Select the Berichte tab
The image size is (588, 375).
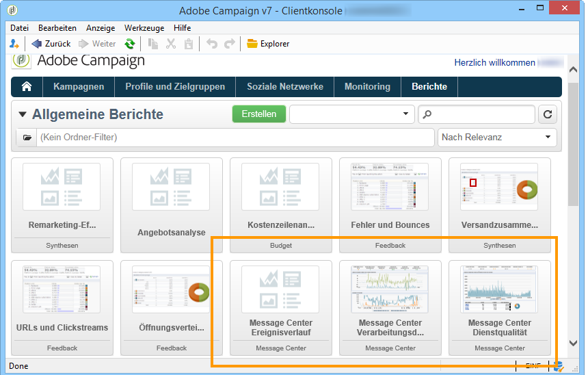tap(429, 87)
